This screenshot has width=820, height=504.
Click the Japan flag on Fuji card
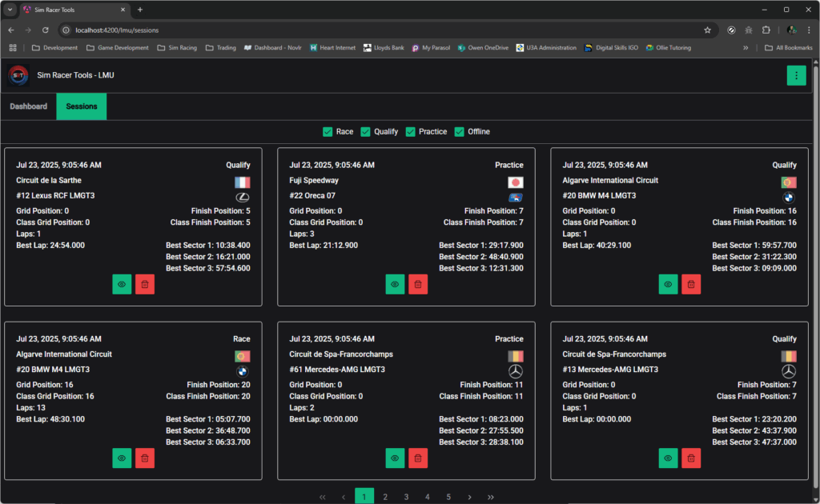pyautogui.click(x=515, y=182)
